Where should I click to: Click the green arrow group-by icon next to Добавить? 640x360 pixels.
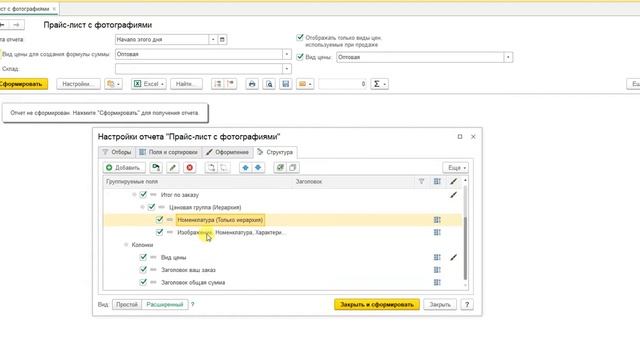[x=156, y=168]
